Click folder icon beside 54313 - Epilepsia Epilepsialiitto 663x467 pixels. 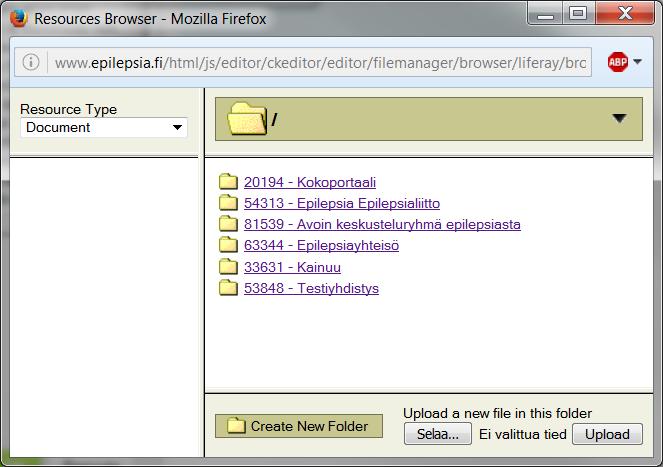pos(228,203)
